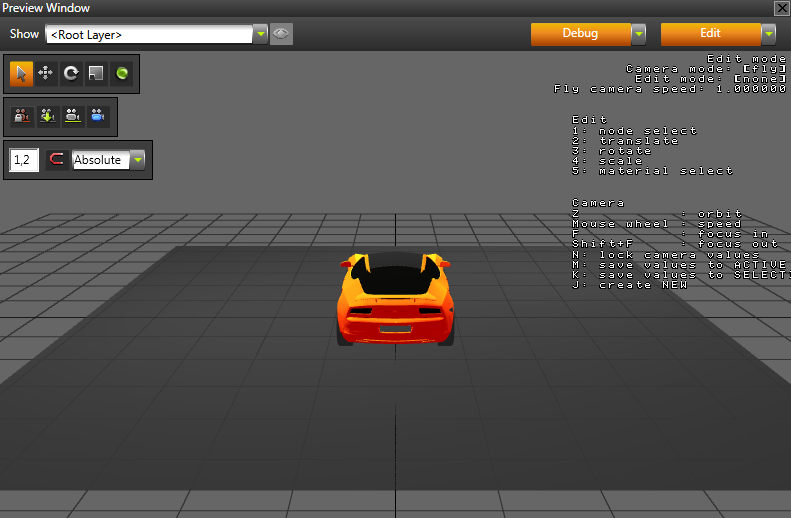The image size is (791, 518).
Task: Toggle the red magnet snap button
Action: [x=56, y=160]
